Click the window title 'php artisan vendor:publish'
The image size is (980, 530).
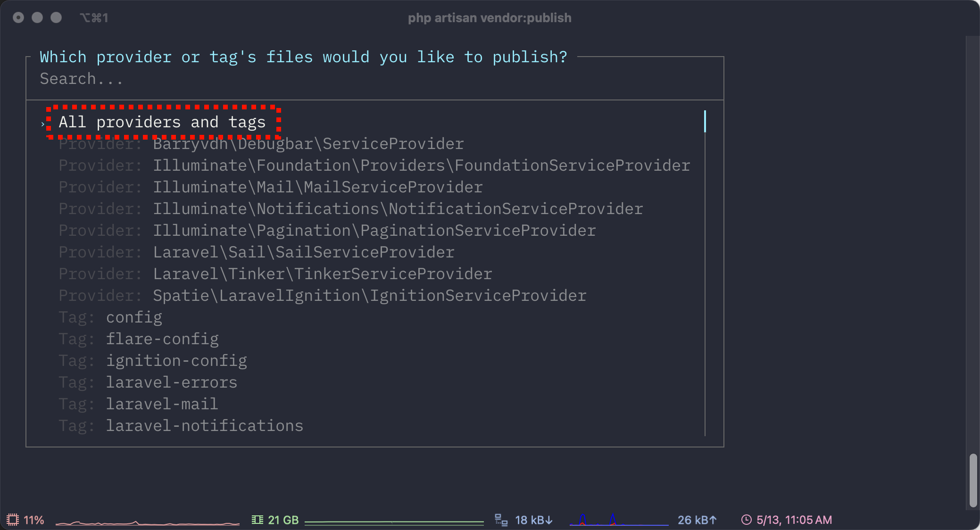coord(490,18)
